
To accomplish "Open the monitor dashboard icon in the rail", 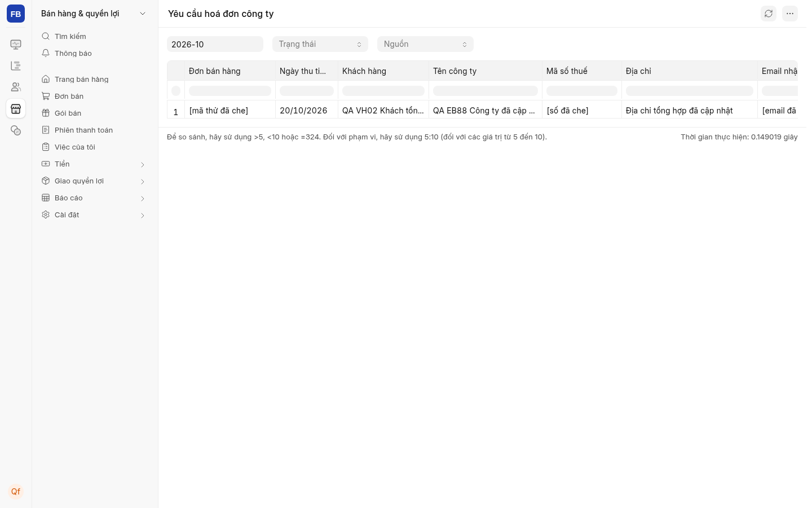I will coord(16,44).
